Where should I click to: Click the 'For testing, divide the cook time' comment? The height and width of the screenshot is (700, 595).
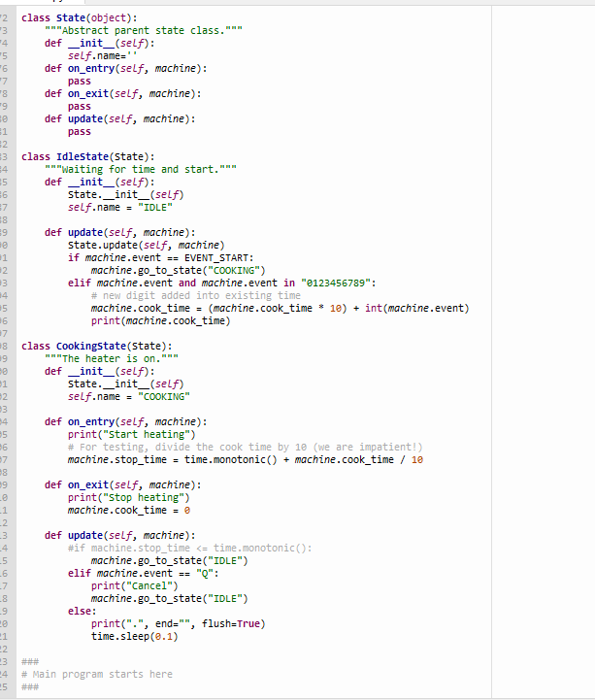(x=245, y=448)
